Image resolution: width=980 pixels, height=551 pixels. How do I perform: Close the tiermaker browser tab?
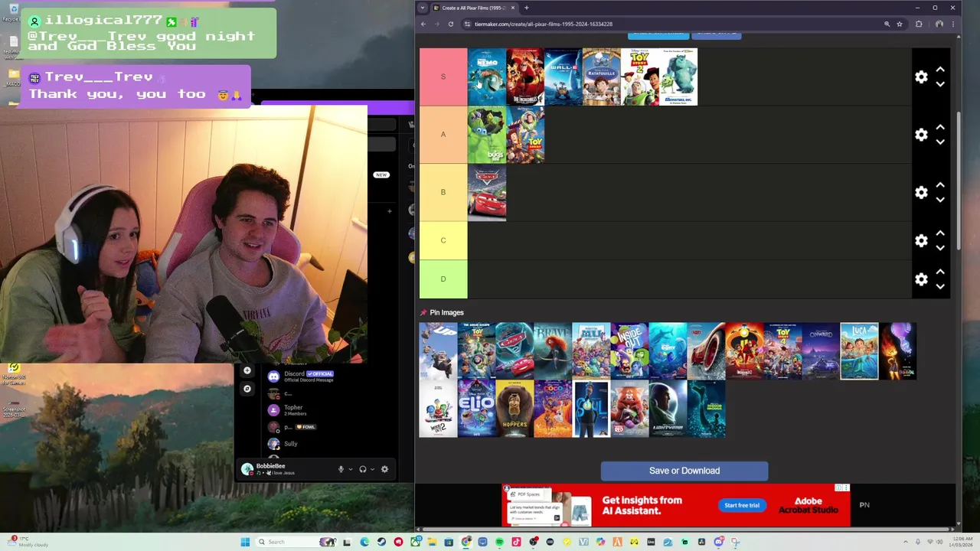tap(513, 8)
